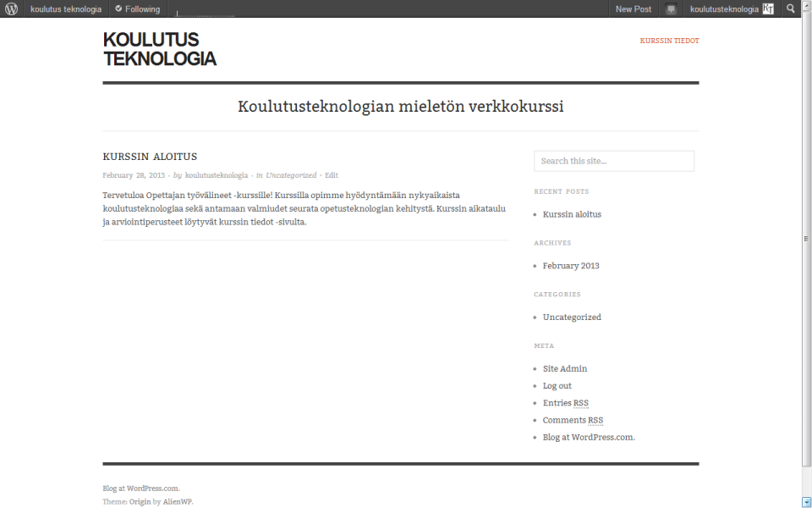Click the Edit link under the post title

point(332,175)
